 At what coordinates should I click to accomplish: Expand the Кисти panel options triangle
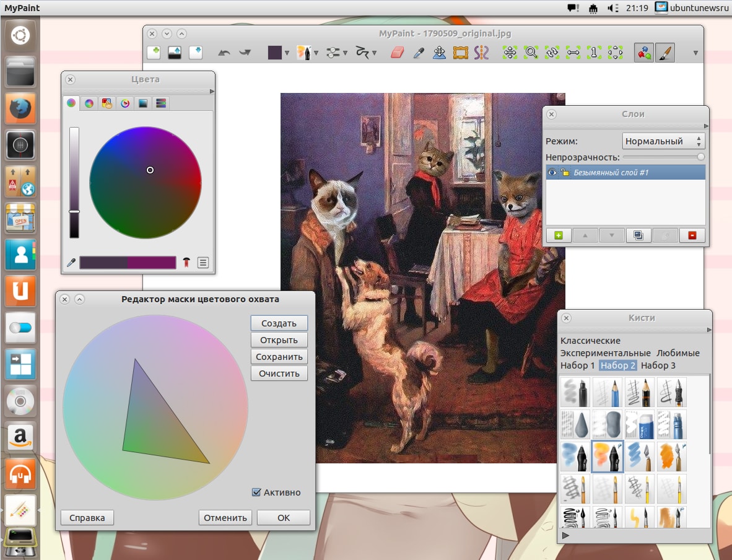coord(709,330)
